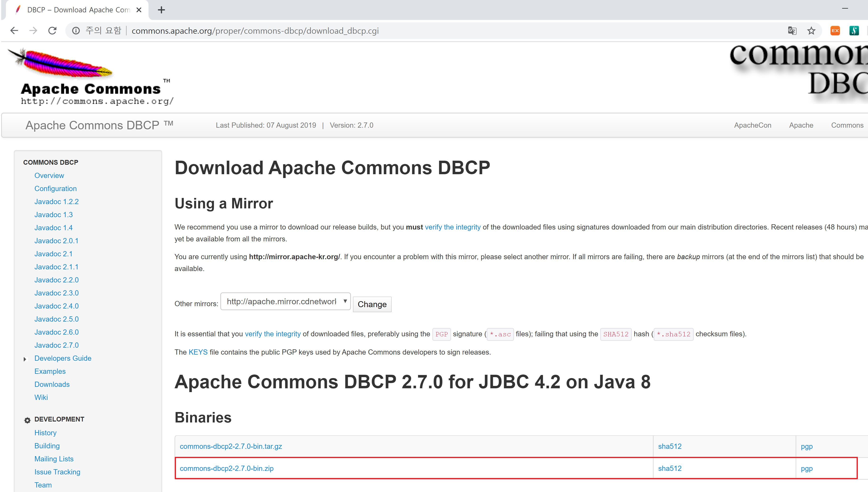Open the Google Translate icon in address bar
The height and width of the screenshot is (492, 868).
click(x=792, y=31)
